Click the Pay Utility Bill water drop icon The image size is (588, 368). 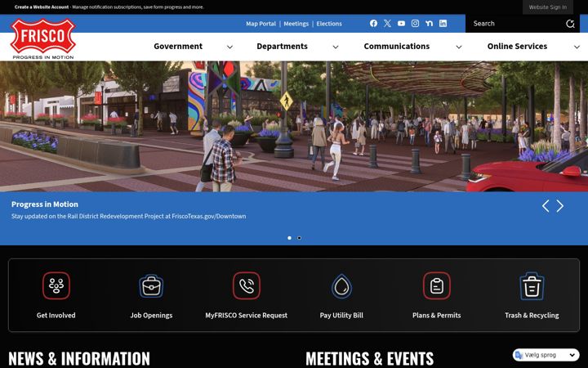(x=341, y=286)
